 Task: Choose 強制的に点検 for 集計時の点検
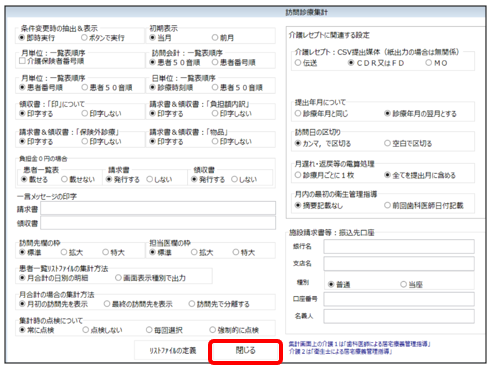tap(212, 330)
